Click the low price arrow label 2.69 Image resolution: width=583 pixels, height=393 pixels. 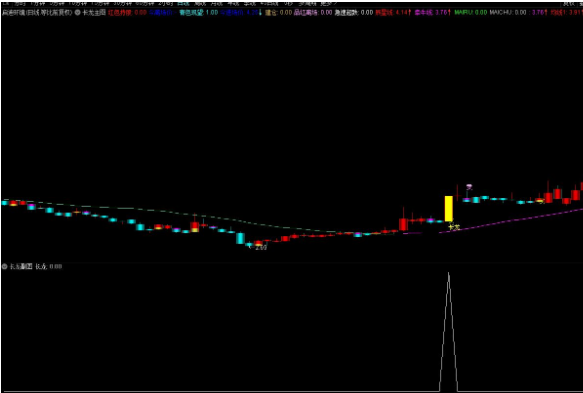[258, 247]
